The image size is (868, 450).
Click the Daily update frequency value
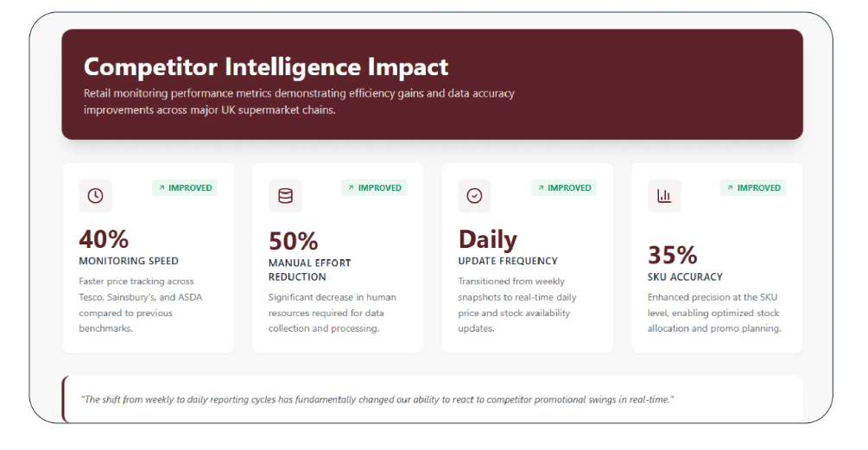click(488, 239)
